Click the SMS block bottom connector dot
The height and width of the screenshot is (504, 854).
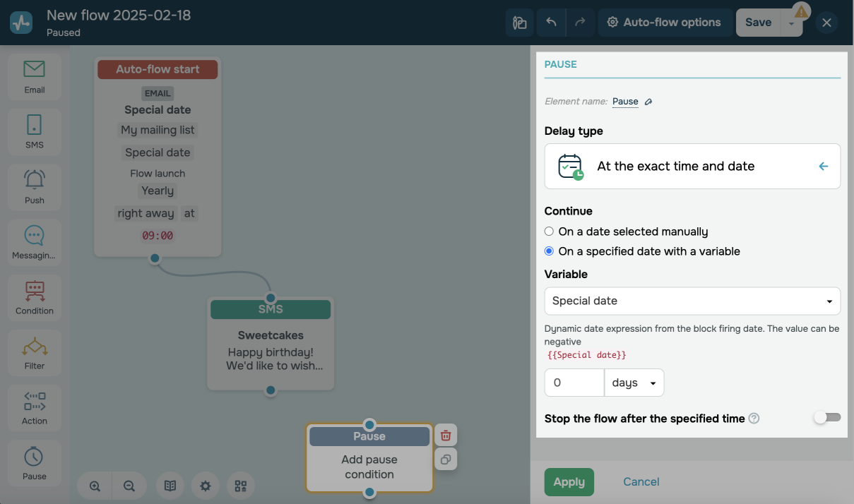click(x=271, y=390)
